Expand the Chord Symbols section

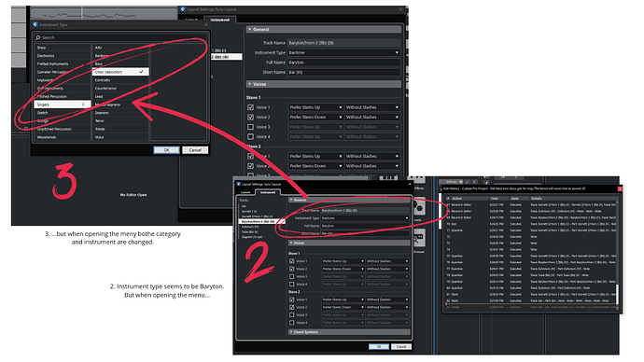coord(349,331)
